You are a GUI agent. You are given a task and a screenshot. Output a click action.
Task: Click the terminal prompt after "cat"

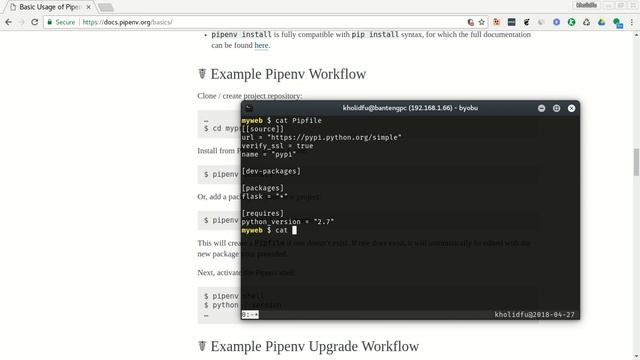294,230
